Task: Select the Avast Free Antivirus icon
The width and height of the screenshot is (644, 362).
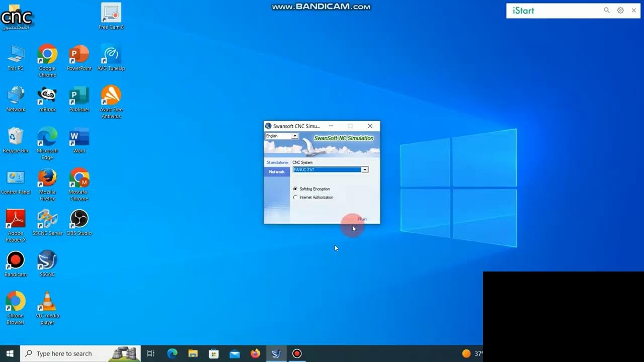Action: 111,102
